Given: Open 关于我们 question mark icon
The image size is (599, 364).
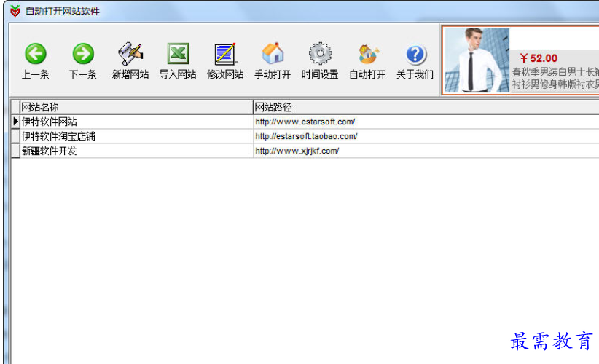Looking at the screenshot, I should pyautogui.click(x=415, y=54).
